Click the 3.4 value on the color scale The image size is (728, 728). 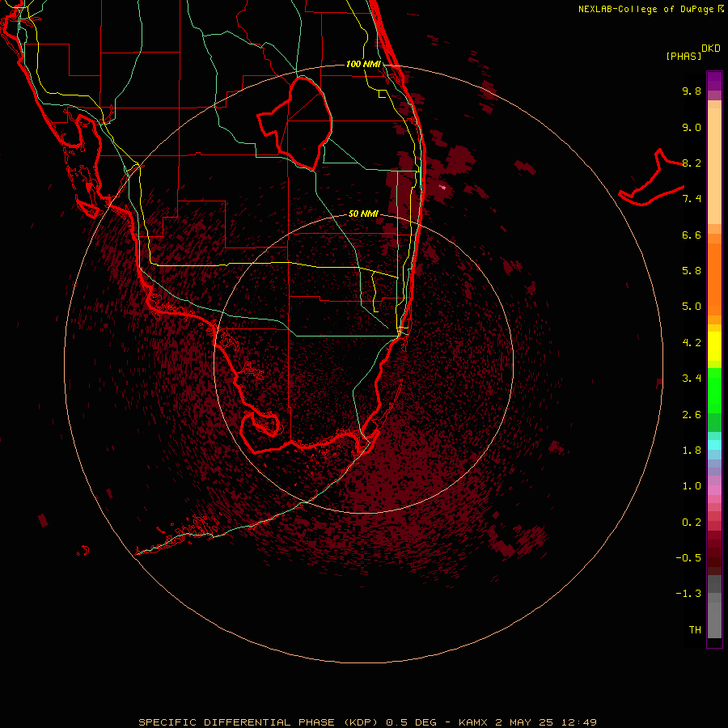point(692,379)
